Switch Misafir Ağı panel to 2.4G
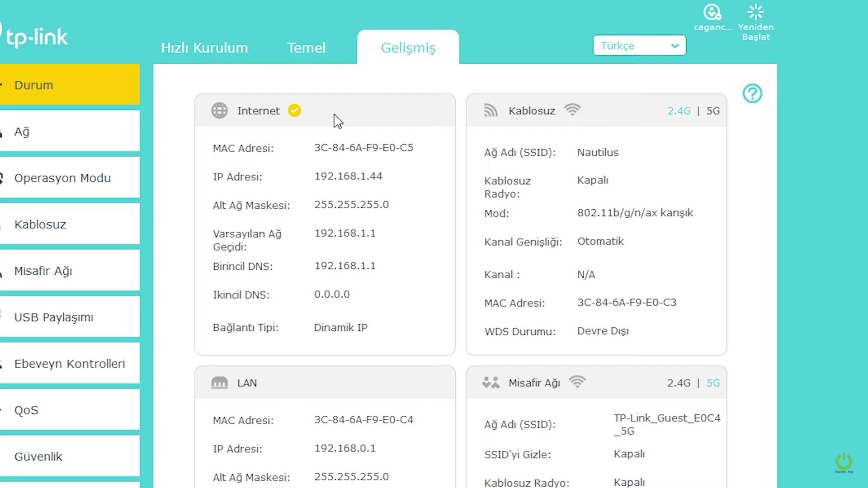The width and height of the screenshot is (868, 488). pyautogui.click(x=679, y=383)
